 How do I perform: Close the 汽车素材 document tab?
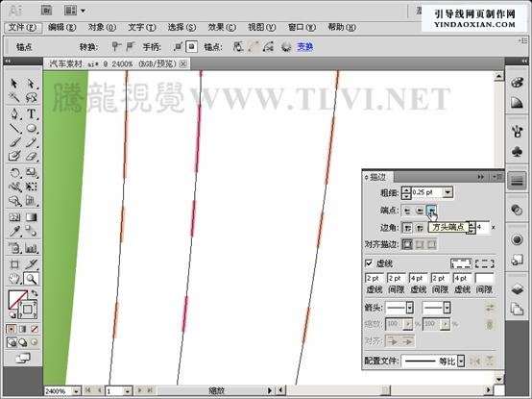(x=183, y=63)
